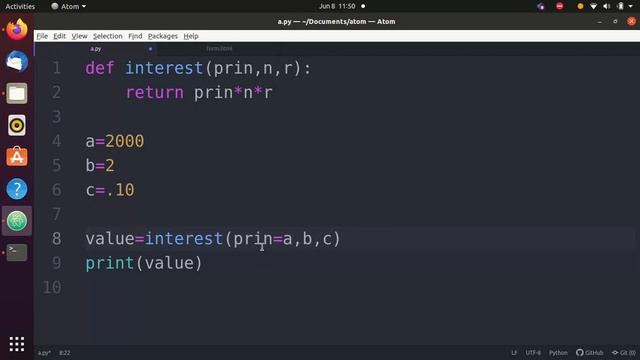
Task: Open the system menu dropdown arrow
Action: pyautogui.click(x=631, y=6)
